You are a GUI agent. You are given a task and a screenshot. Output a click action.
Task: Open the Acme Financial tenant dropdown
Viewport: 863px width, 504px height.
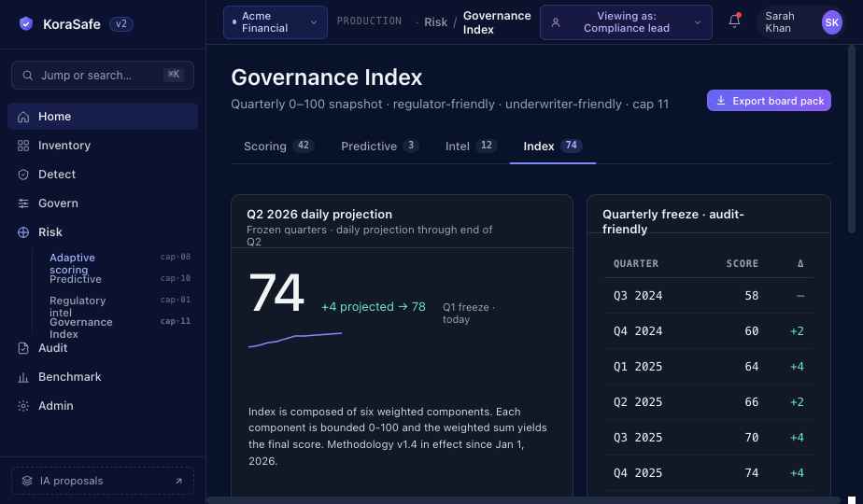point(276,22)
